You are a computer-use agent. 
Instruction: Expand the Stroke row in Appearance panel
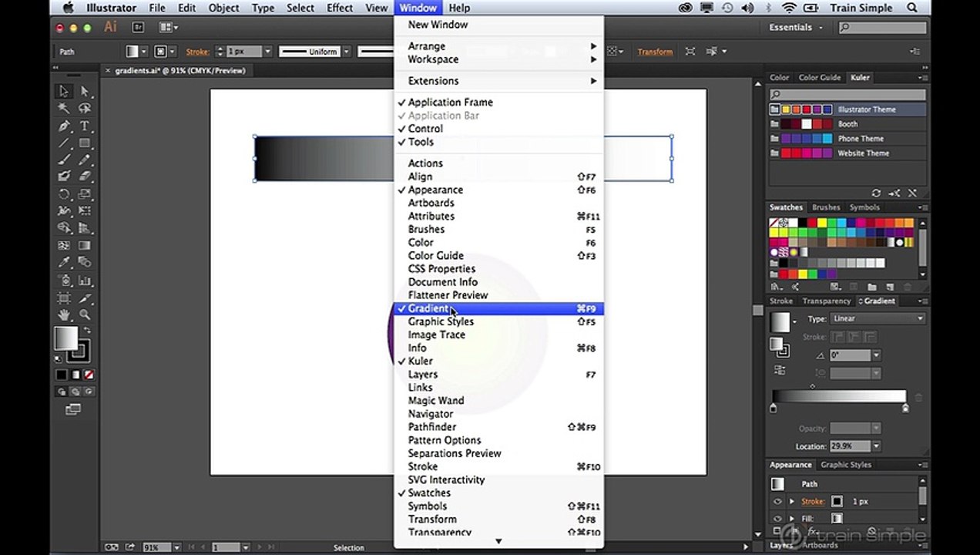(x=791, y=501)
